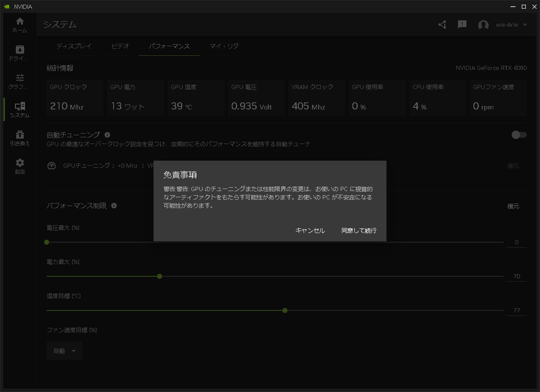
Task: Open グラフィックス from the sidebar
Action: pos(19,79)
